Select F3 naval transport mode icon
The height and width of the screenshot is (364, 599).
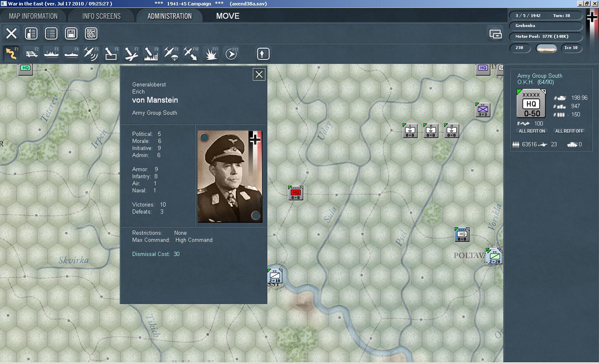[51, 54]
